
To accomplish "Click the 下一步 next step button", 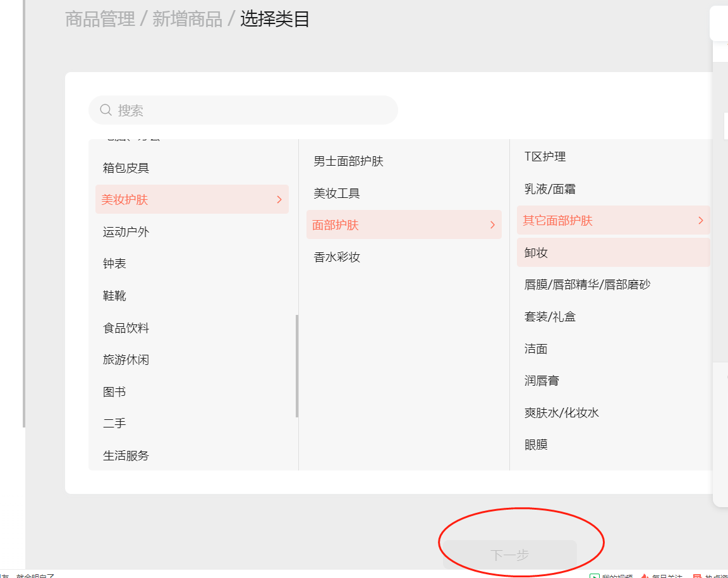I will point(510,555).
